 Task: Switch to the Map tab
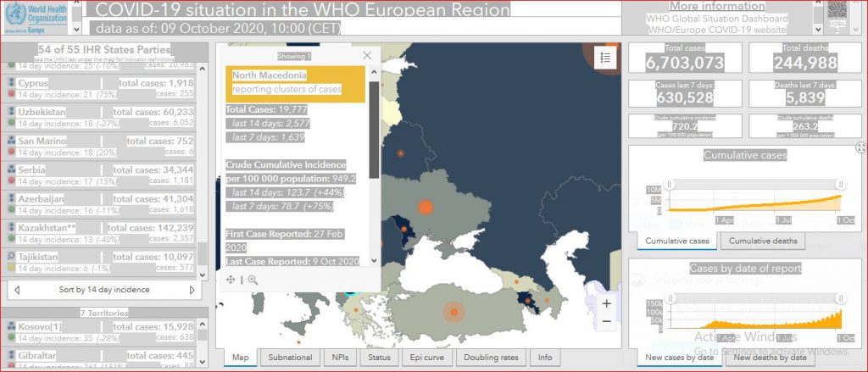[241, 358]
